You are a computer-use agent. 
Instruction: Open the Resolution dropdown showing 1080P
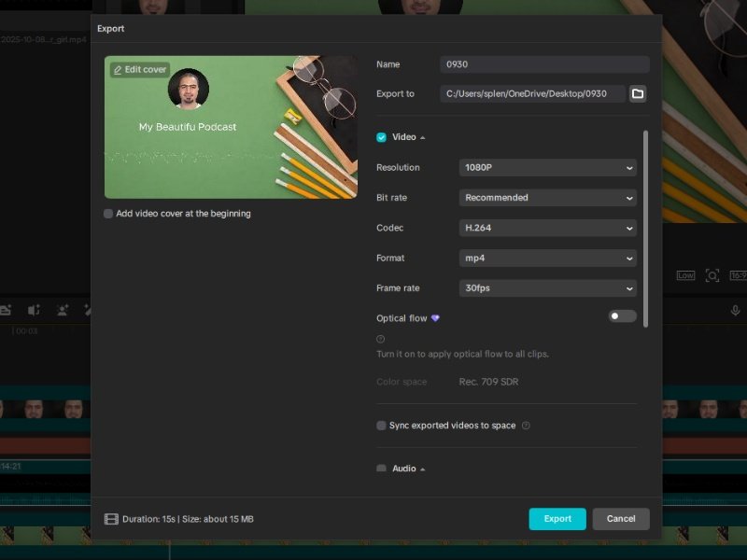[548, 168]
